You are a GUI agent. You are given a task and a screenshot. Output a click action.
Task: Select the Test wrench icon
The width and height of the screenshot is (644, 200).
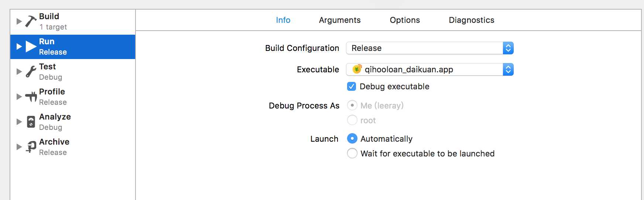tap(31, 72)
